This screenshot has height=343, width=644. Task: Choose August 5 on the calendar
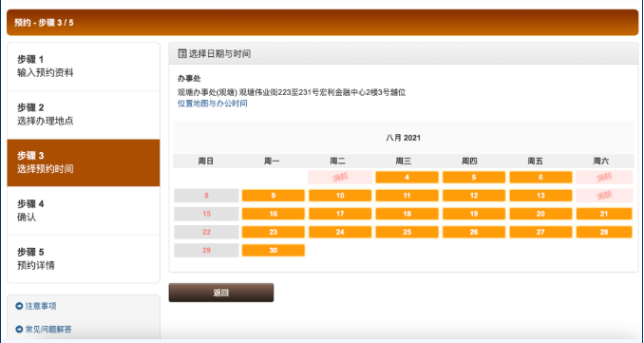click(474, 178)
